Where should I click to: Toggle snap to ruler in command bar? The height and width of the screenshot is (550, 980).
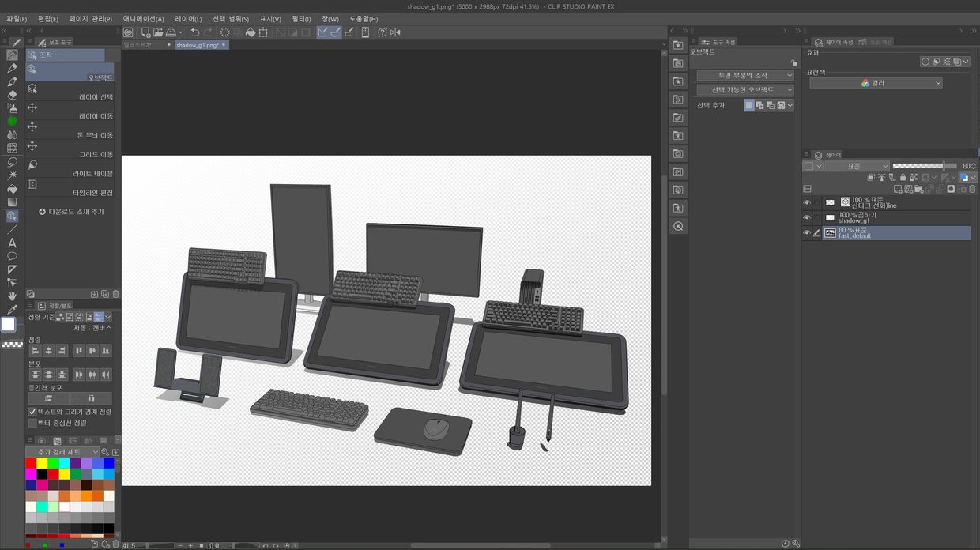[323, 32]
